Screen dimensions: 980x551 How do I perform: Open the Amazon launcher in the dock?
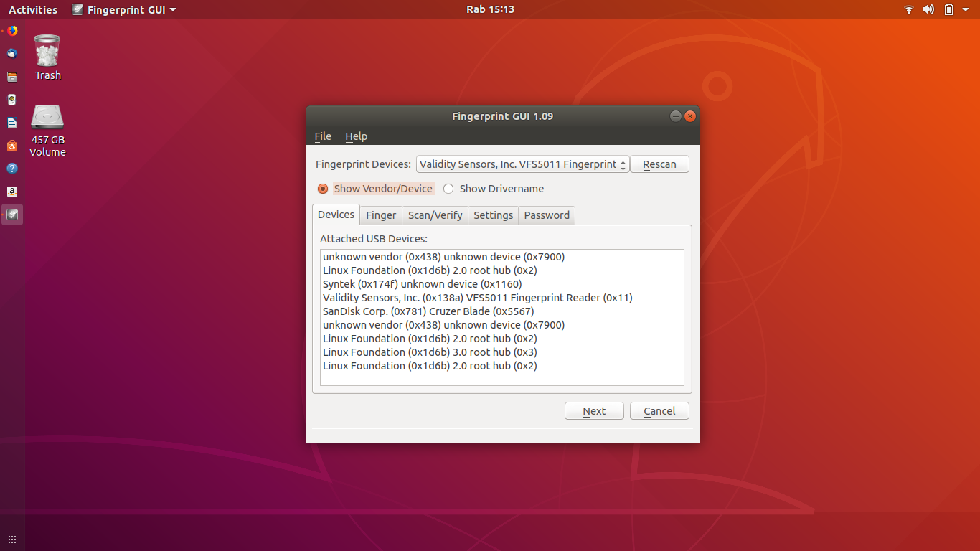point(12,191)
